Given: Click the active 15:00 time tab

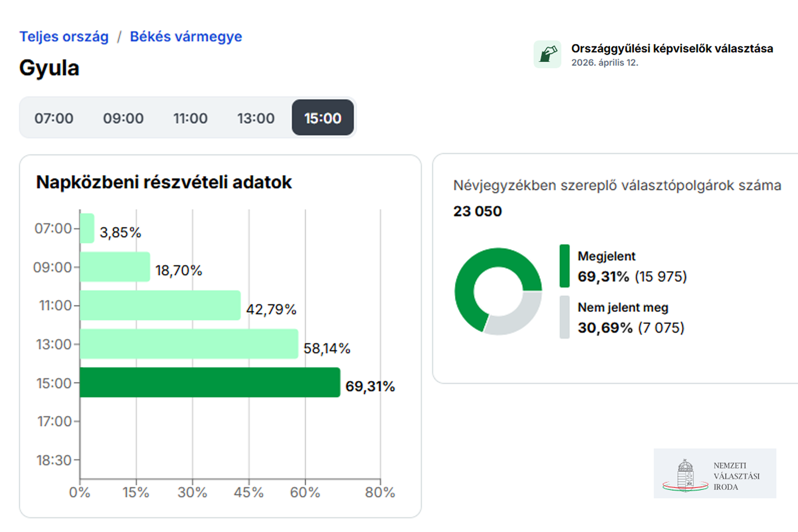Looking at the screenshot, I should [x=323, y=118].
